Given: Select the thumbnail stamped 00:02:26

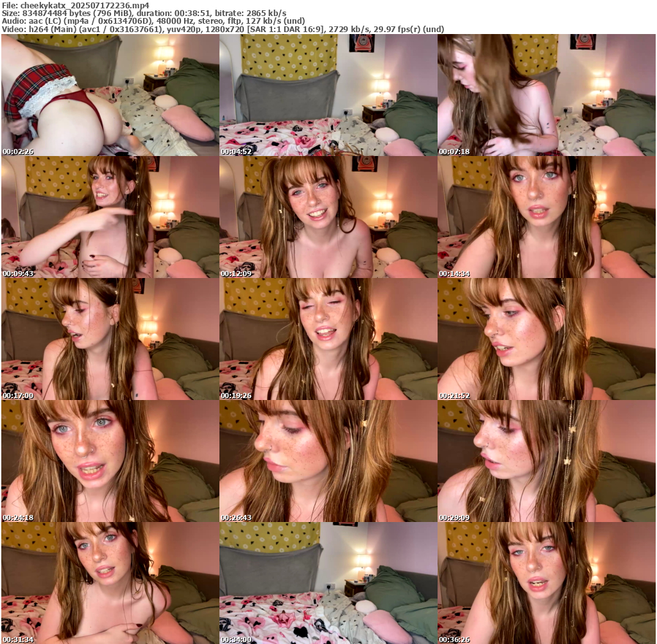Looking at the screenshot, I should click(x=110, y=95).
